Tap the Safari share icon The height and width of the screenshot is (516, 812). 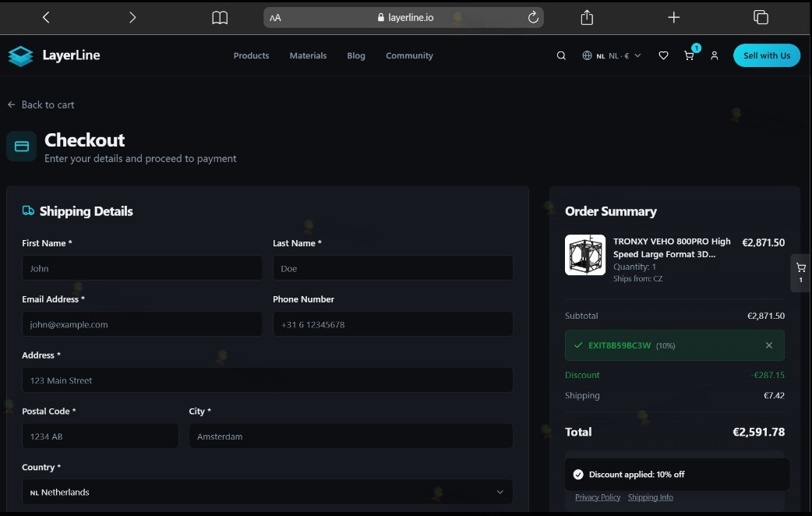click(587, 18)
